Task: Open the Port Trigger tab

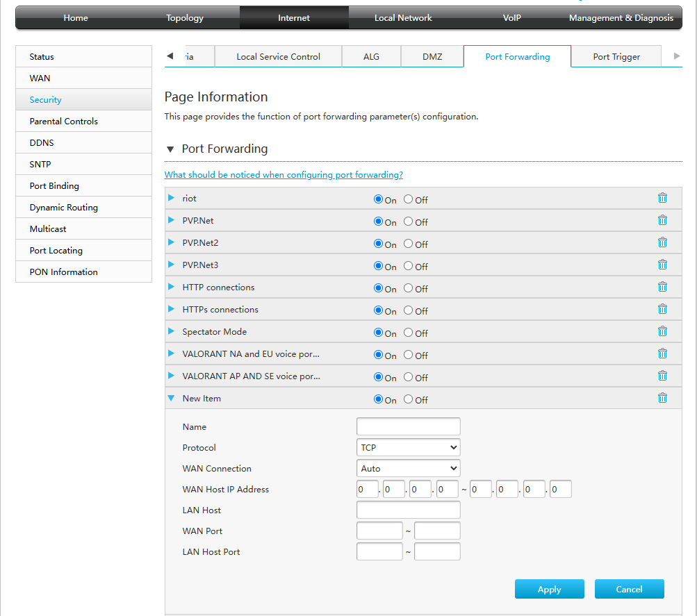Action: click(x=616, y=56)
